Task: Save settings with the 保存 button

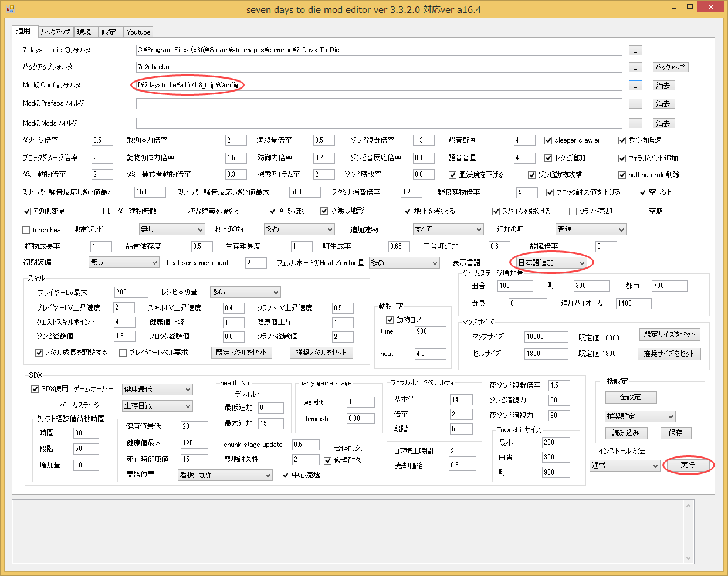Action: point(676,433)
